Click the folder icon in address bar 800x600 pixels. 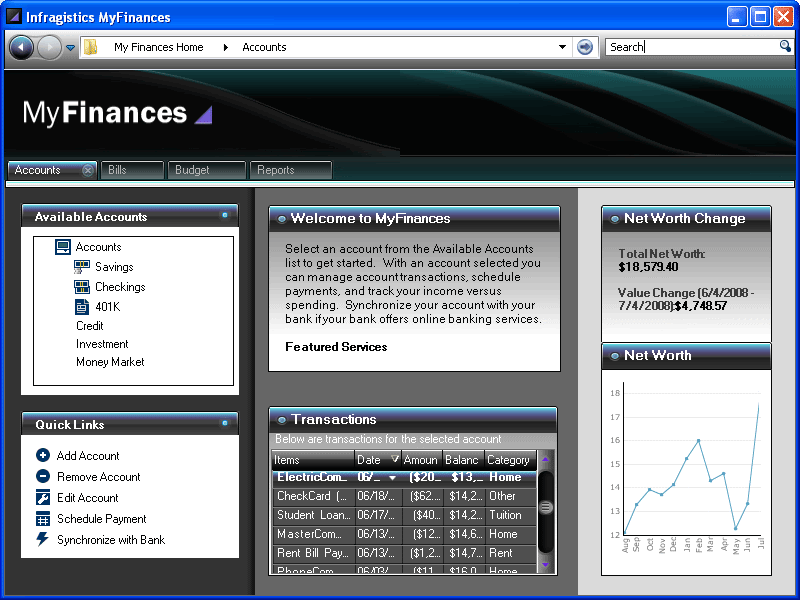91,47
